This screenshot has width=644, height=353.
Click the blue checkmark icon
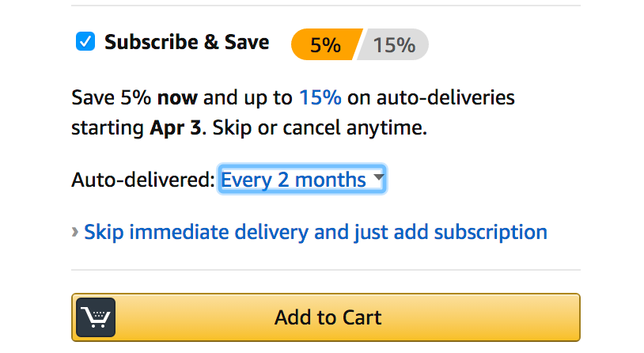click(x=85, y=41)
